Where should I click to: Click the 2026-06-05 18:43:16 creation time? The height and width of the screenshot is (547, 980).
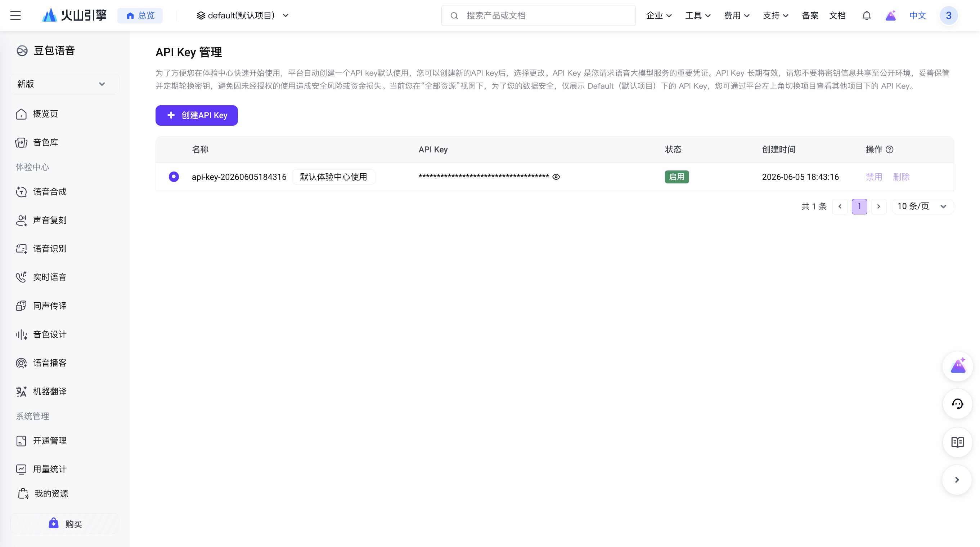[x=800, y=177]
